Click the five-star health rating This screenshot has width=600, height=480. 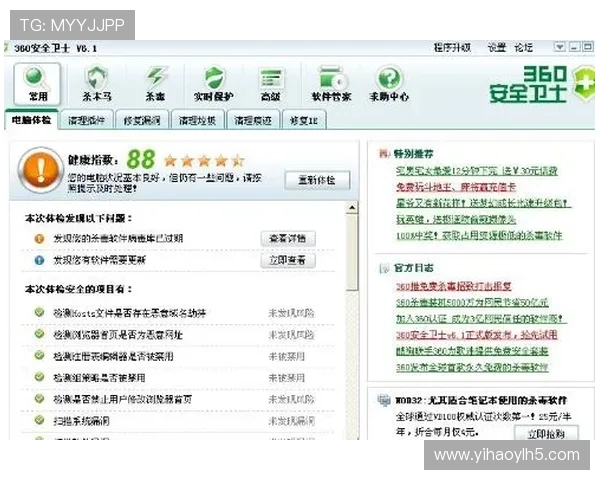[204, 160]
